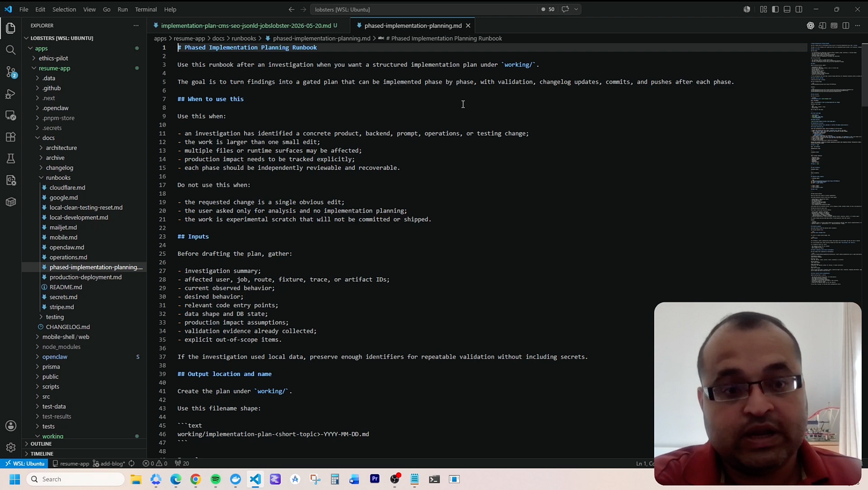Open the Search view in the activity bar
This screenshot has height=490, width=868.
[x=11, y=50]
